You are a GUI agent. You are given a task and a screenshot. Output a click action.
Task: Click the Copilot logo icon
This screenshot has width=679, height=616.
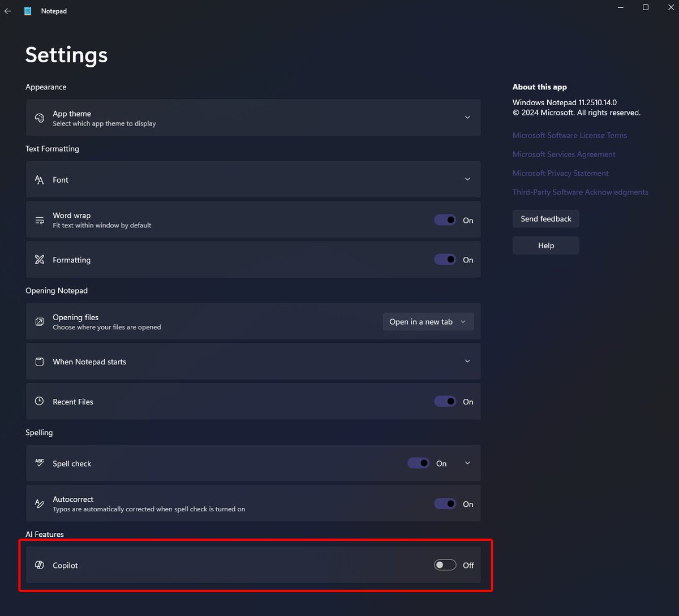click(x=40, y=565)
